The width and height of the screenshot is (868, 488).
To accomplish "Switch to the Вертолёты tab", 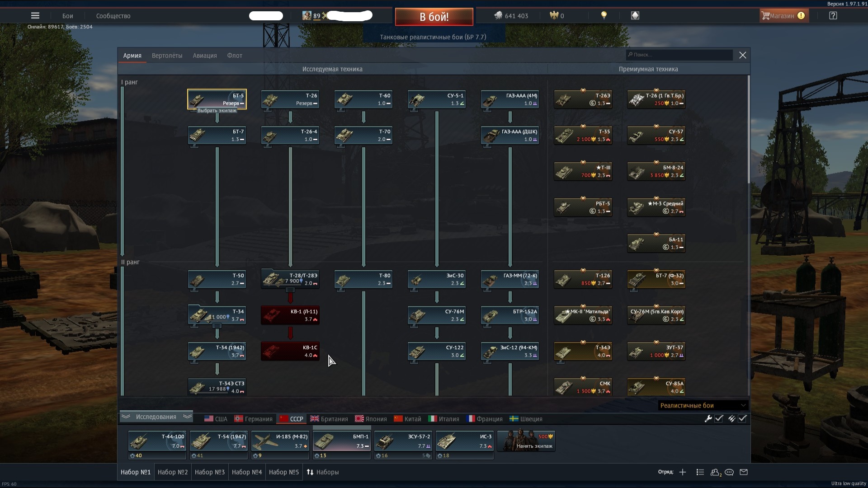I will point(167,56).
